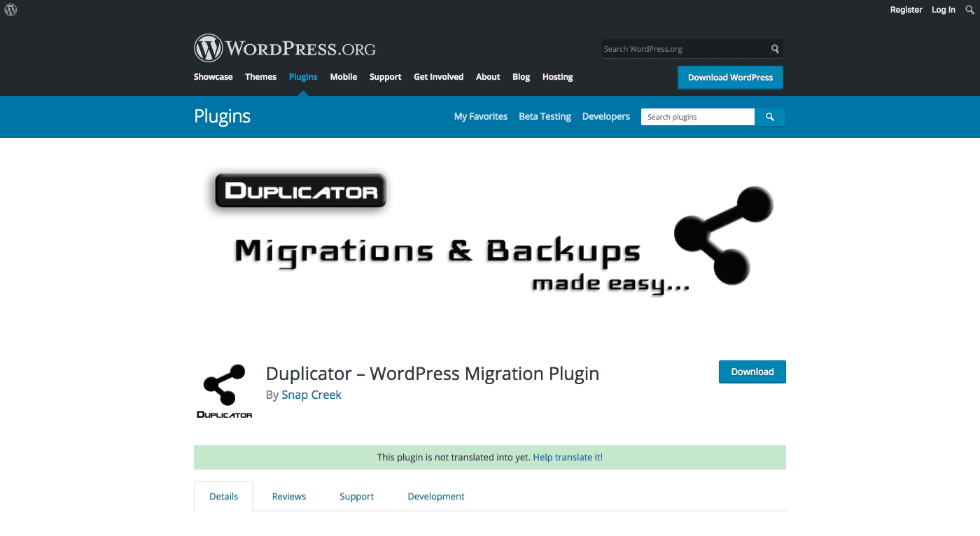Switch to the Details tab
The height and width of the screenshot is (536, 980).
[224, 496]
